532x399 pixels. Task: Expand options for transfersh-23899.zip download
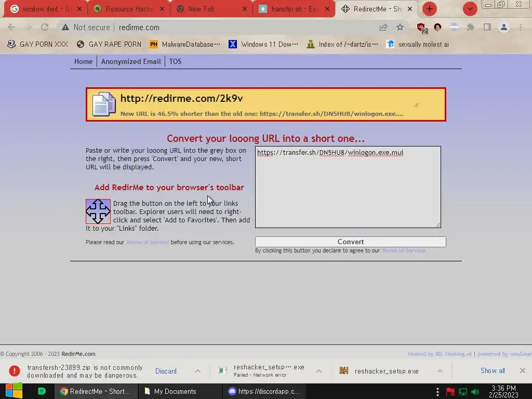[198, 371]
